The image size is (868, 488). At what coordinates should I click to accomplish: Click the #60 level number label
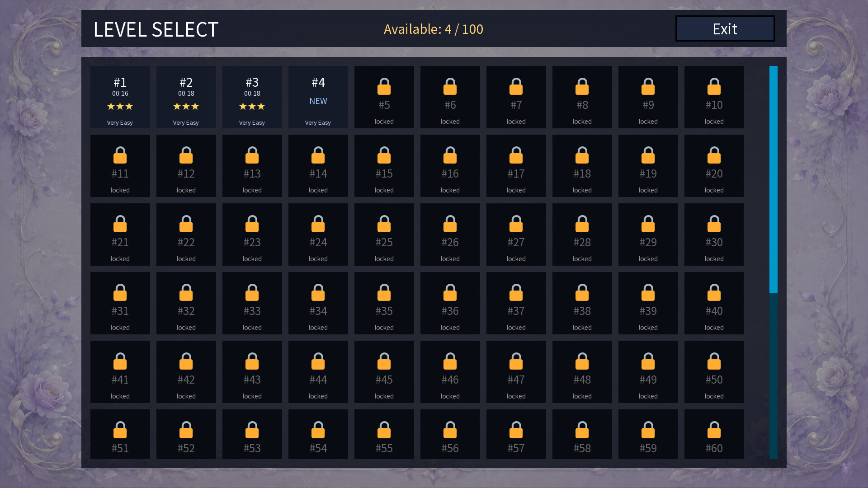coord(714,448)
